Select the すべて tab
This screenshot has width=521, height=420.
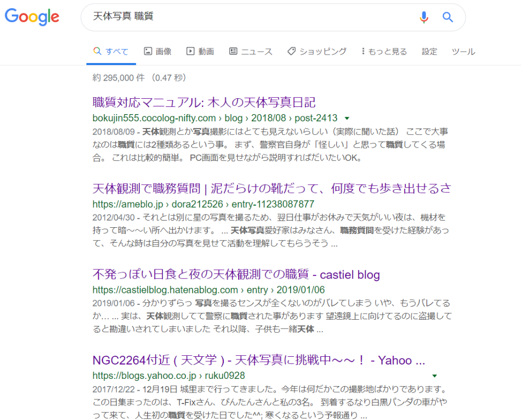coord(111,51)
